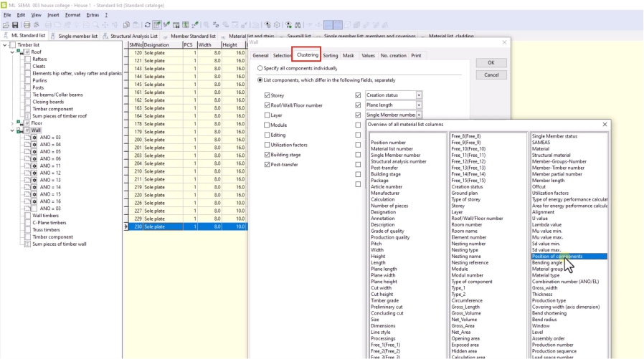Open the Plane length dropdown
The width and height of the screenshot is (644, 359).
[419, 105]
